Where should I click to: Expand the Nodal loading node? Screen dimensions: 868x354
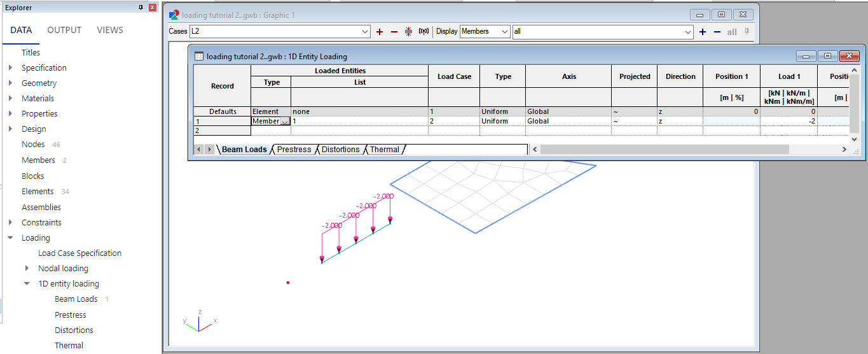coord(27,268)
